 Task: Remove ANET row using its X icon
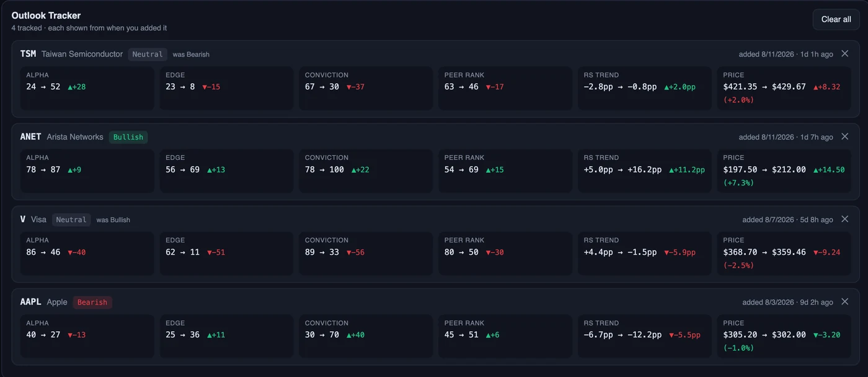(844, 136)
